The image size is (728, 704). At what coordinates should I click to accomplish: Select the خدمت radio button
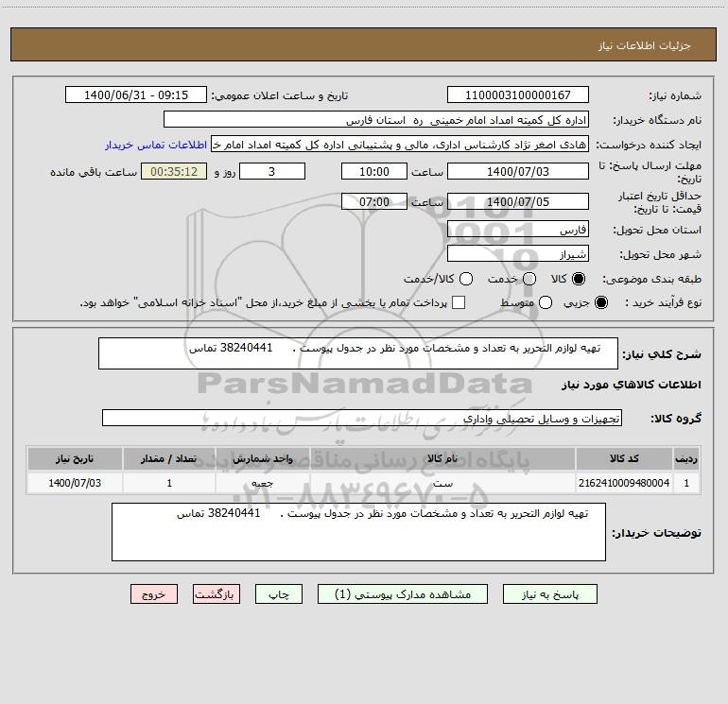(x=529, y=279)
